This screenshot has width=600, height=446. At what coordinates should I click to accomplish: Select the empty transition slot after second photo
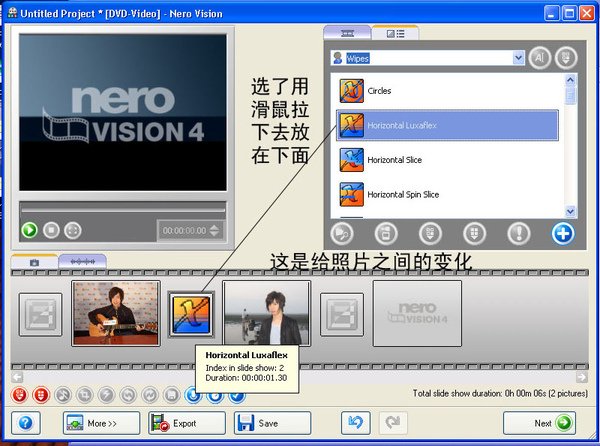(342, 314)
